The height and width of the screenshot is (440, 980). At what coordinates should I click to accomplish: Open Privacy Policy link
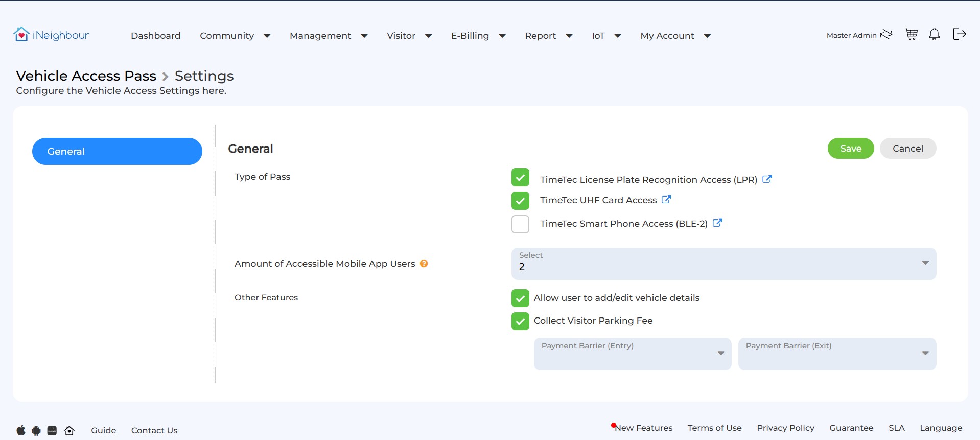785,428
